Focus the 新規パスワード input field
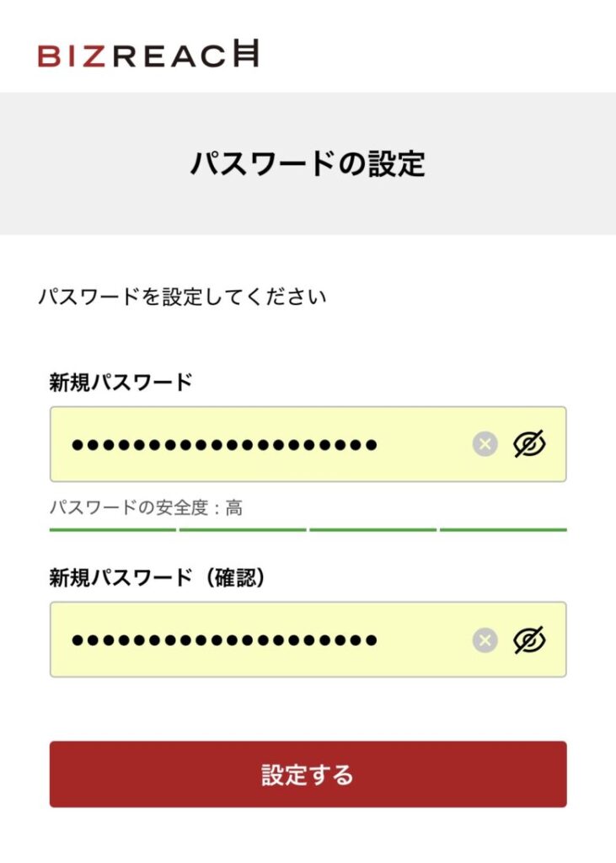Image resolution: width=616 pixels, height=863 pixels. 421,444
